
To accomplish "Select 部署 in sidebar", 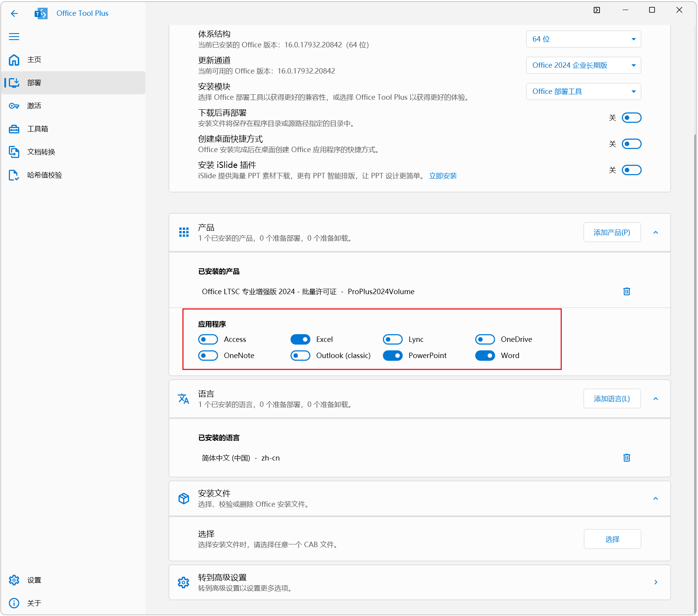I will click(x=73, y=83).
